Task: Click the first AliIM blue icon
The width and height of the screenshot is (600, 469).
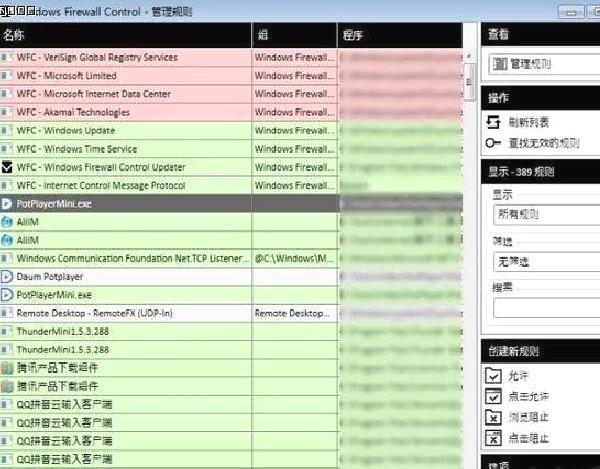Action: click(7, 222)
